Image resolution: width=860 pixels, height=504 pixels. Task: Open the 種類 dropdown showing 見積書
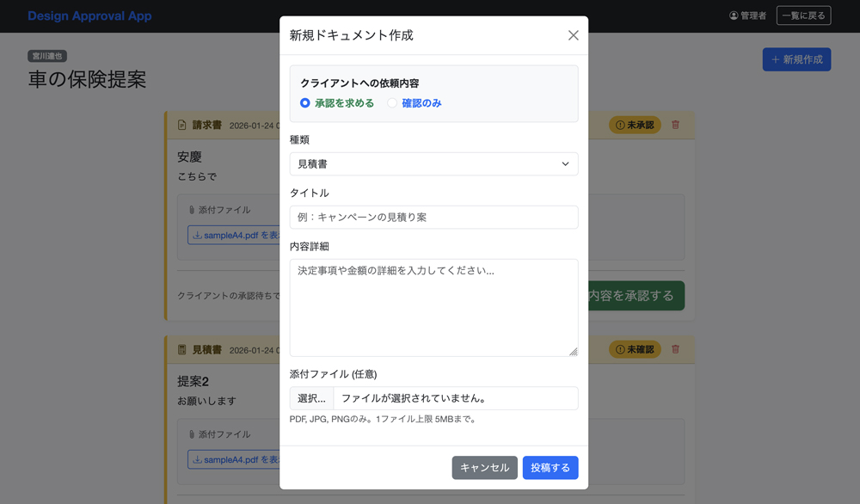pyautogui.click(x=433, y=163)
